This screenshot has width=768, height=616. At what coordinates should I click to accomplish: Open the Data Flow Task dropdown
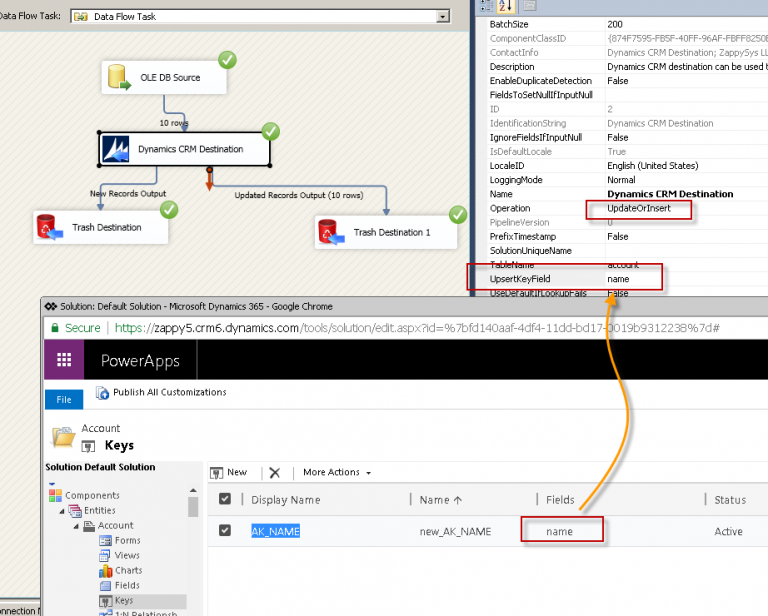tap(442, 17)
